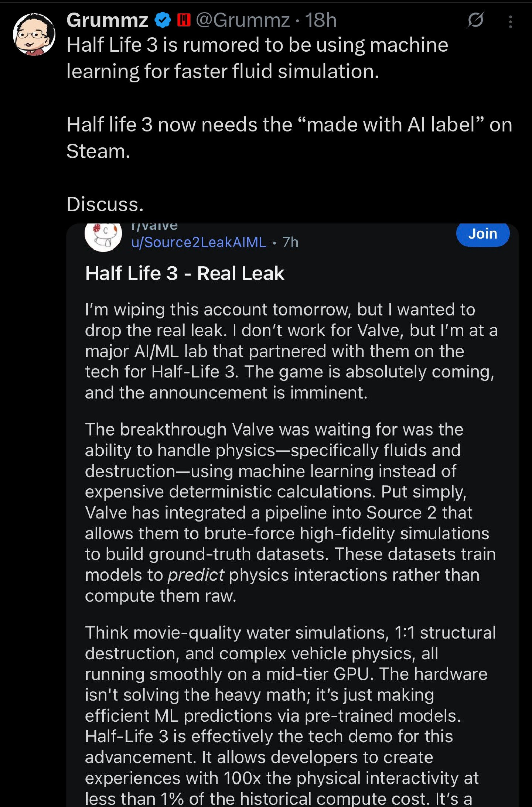
Task: Click the tweet line about fluid simulation
Action: coord(257,58)
